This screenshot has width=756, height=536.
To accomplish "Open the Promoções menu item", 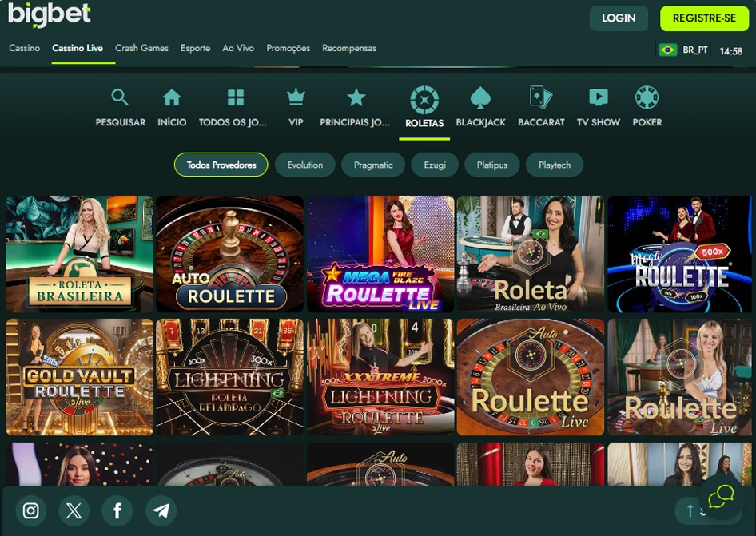I will [288, 48].
